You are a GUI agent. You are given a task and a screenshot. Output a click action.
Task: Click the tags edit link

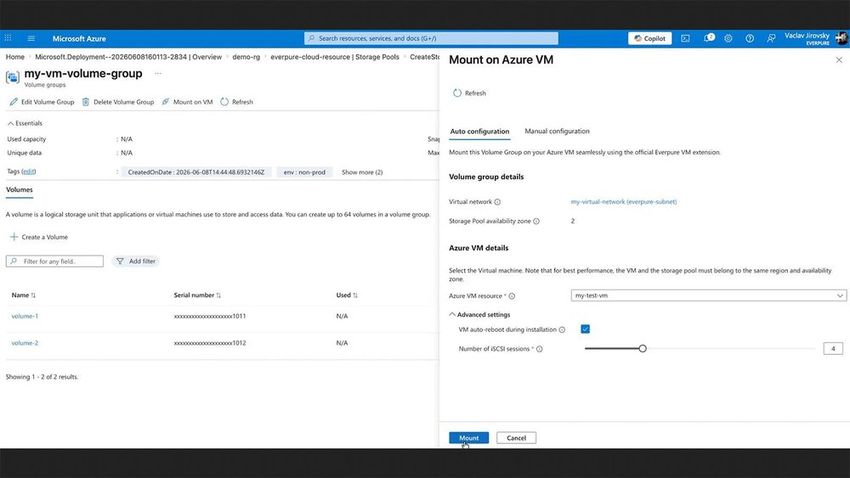point(29,171)
